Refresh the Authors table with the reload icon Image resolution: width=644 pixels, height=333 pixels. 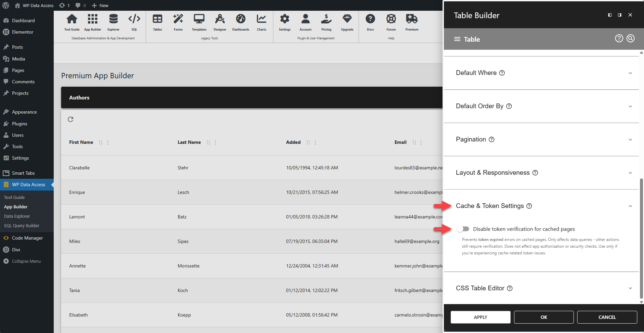71,119
